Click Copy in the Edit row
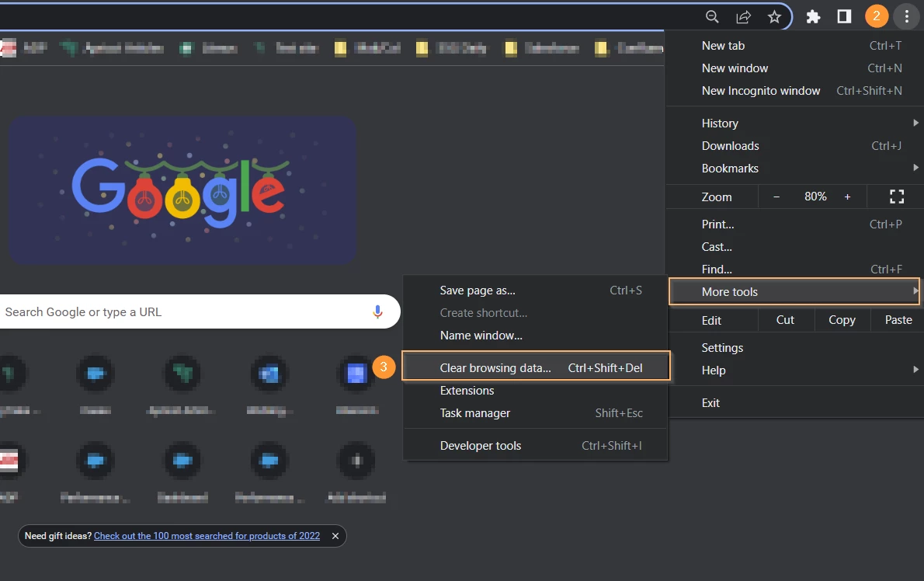This screenshot has width=924, height=581. 842,320
